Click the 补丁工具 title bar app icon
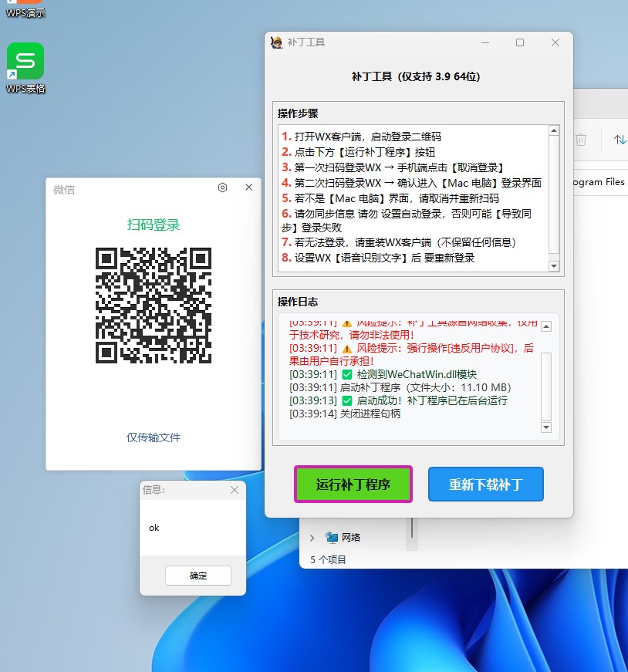 pyautogui.click(x=276, y=42)
